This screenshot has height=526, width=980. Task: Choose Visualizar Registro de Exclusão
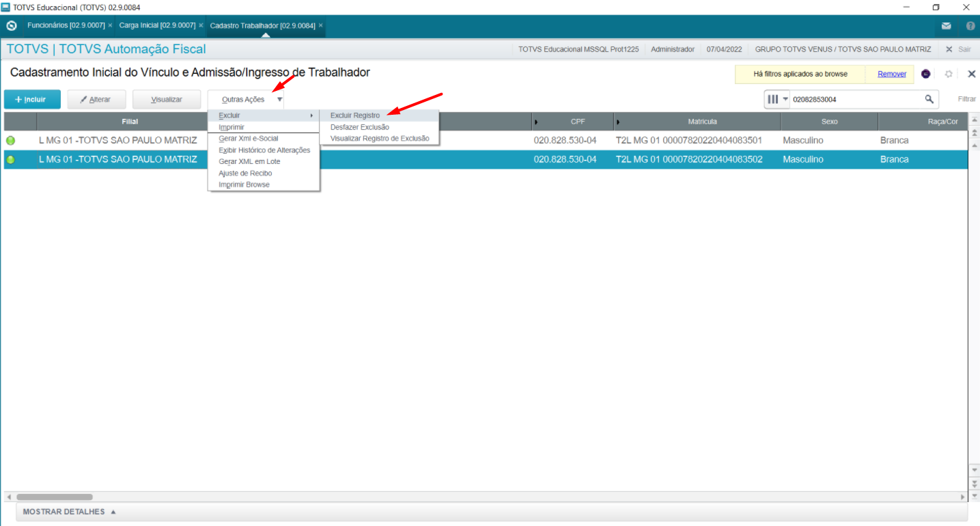point(379,138)
